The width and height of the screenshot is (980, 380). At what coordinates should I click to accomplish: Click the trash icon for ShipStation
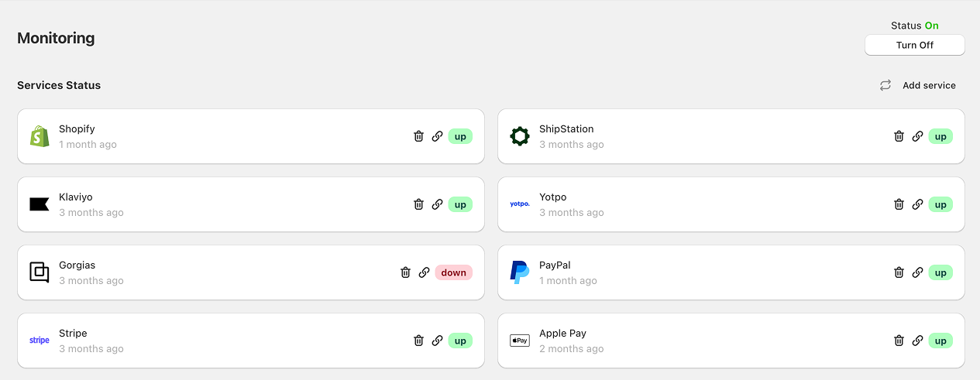[899, 136]
